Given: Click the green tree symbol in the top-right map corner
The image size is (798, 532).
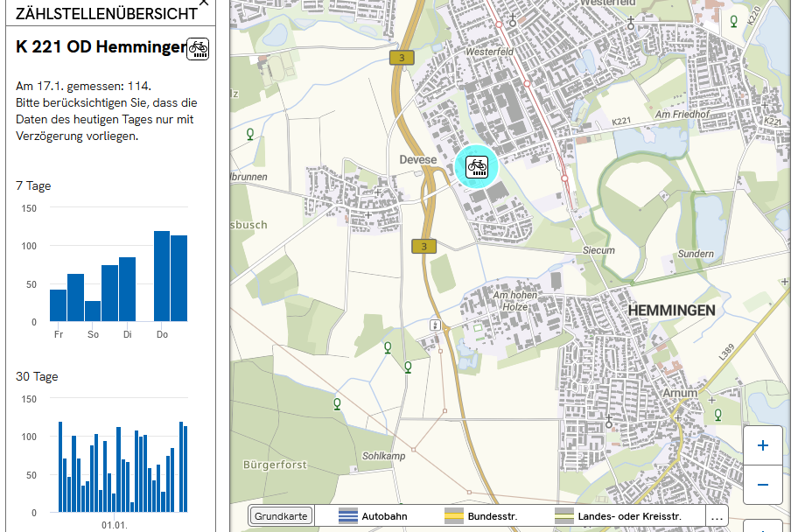Looking at the screenshot, I should (733, 19).
